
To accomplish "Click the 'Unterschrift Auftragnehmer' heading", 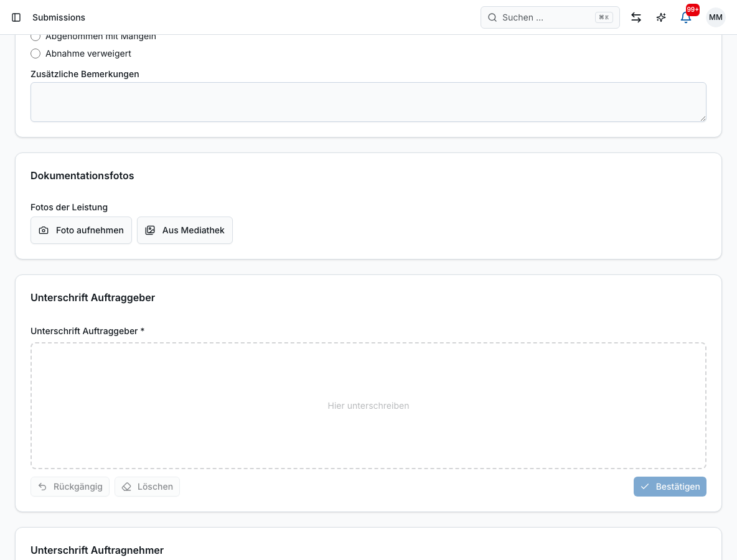I will [x=97, y=550].
